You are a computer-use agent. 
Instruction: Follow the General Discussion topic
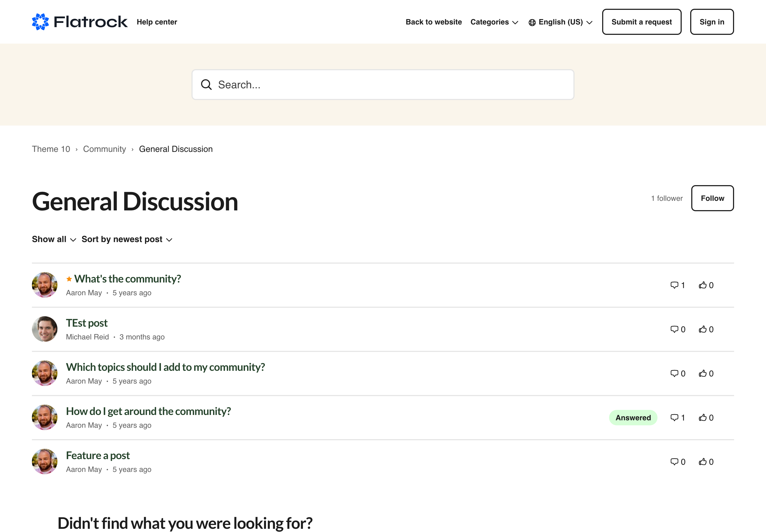[712, 198]
